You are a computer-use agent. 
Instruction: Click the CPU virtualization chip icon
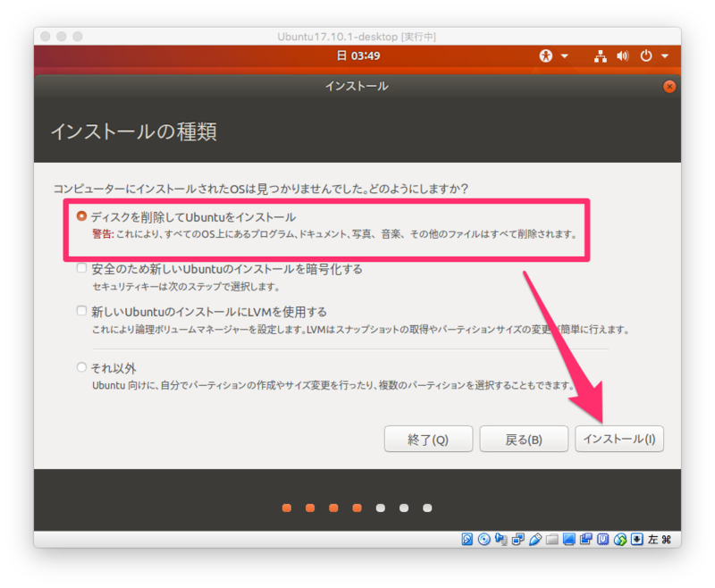tap(602, 540)
